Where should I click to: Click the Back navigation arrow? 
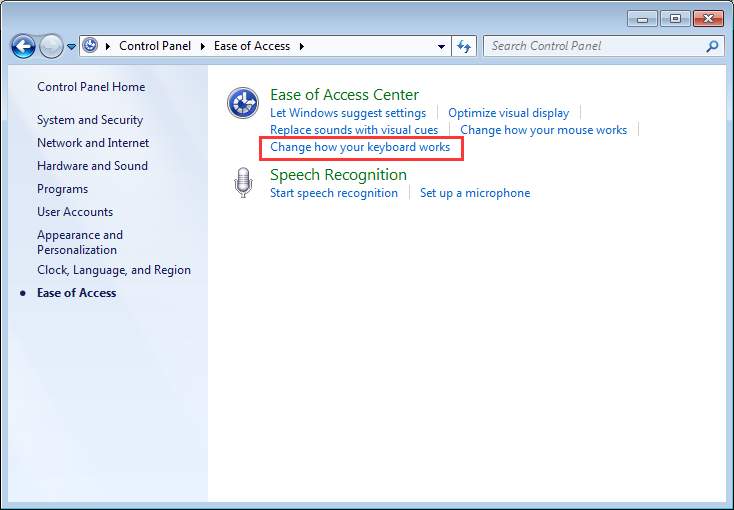pyautogui.click(x=23, y=46)
